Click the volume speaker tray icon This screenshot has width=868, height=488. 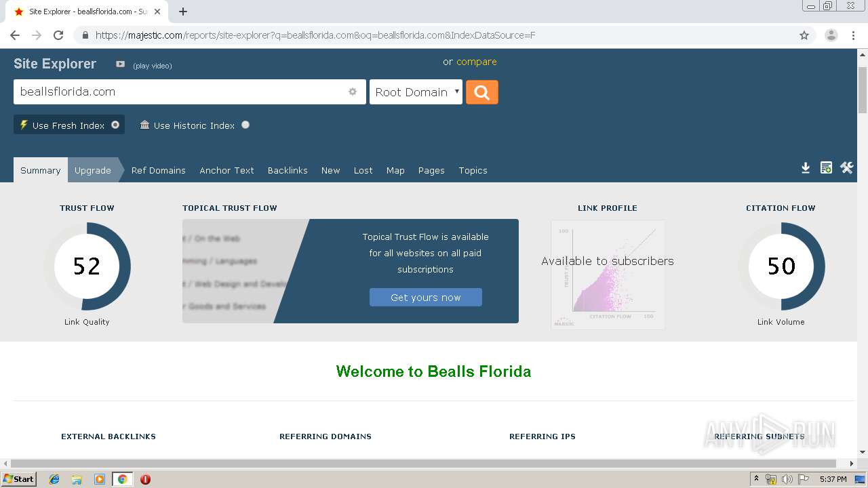[x=787, y=479]
